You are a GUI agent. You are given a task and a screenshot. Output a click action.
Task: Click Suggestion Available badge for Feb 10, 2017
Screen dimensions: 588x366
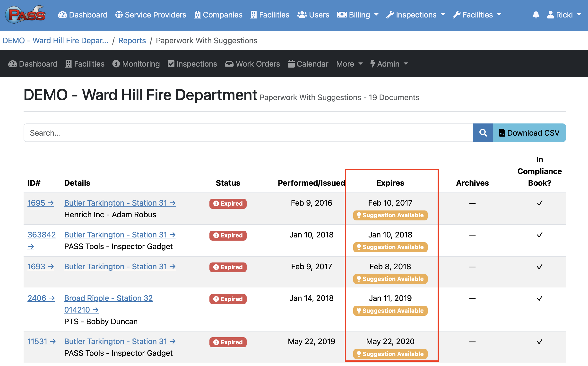coord(390,215)
